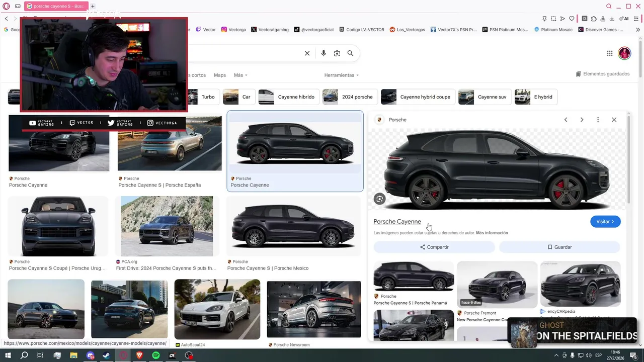Take a snapshot with the Opera toolbar
Image resolution: width=644 pixels, height=362 pixels.
(x=553, y=19)
